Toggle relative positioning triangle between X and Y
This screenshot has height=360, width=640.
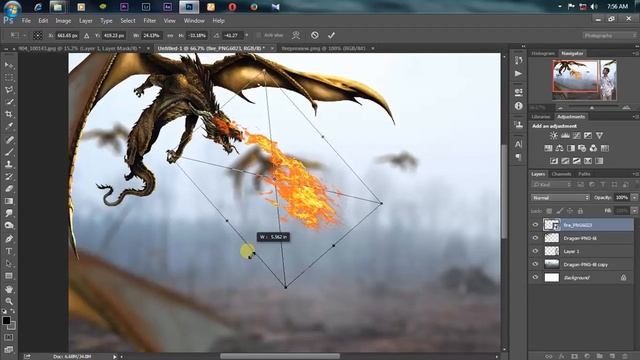point(87,36)
